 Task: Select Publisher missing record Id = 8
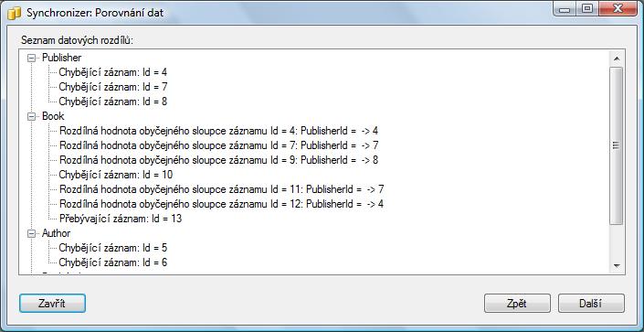click(x=113, y=102)
